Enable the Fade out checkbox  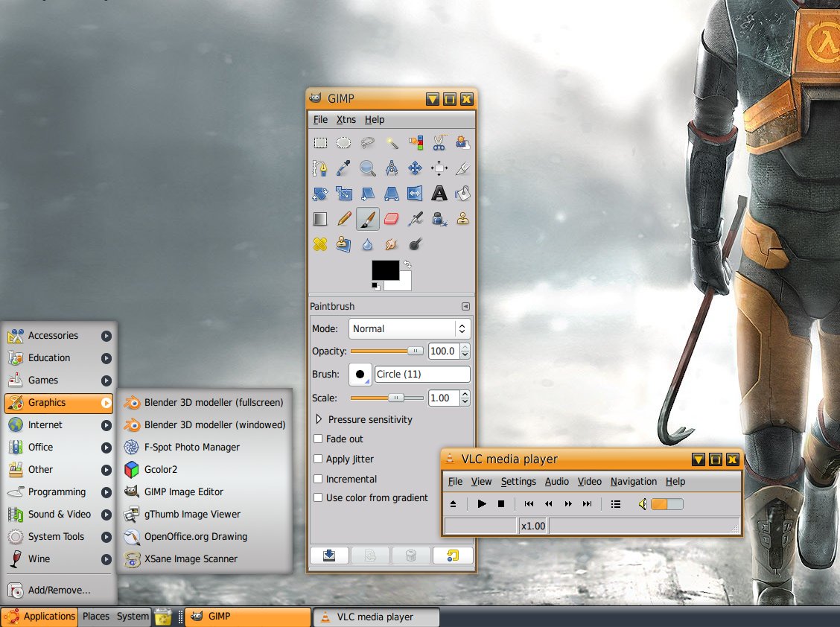click(x=318, y=439)
